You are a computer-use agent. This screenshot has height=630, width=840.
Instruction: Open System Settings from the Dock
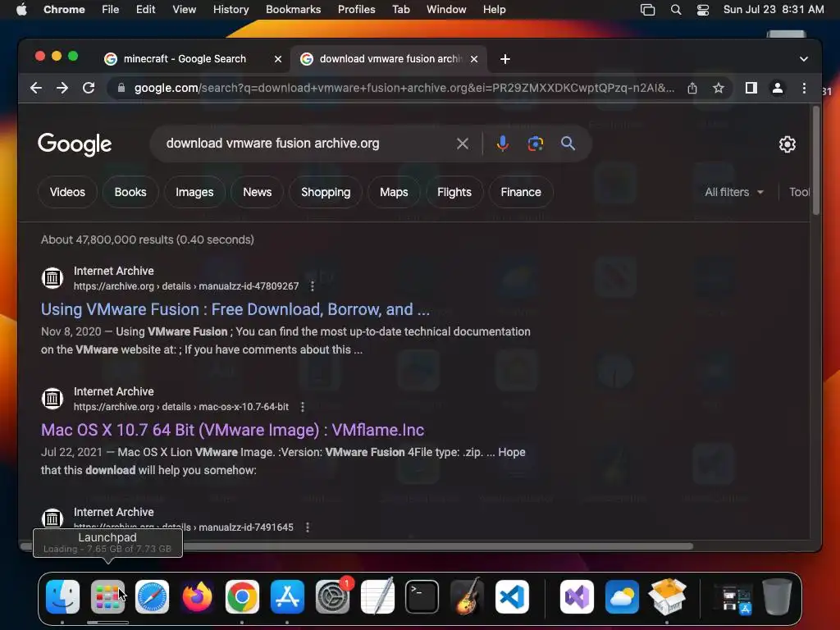[332, 597]
